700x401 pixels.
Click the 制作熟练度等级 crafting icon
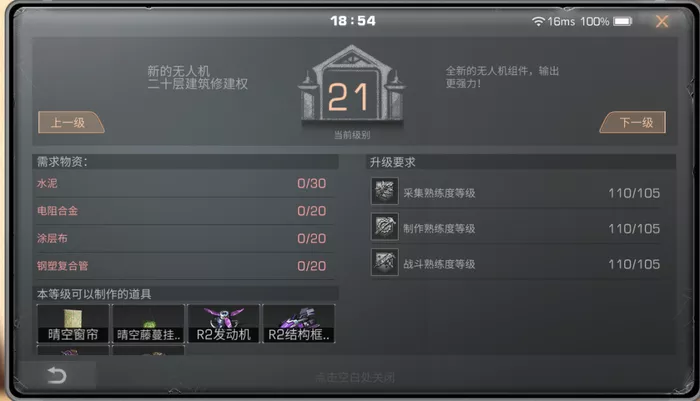[385, 226]
